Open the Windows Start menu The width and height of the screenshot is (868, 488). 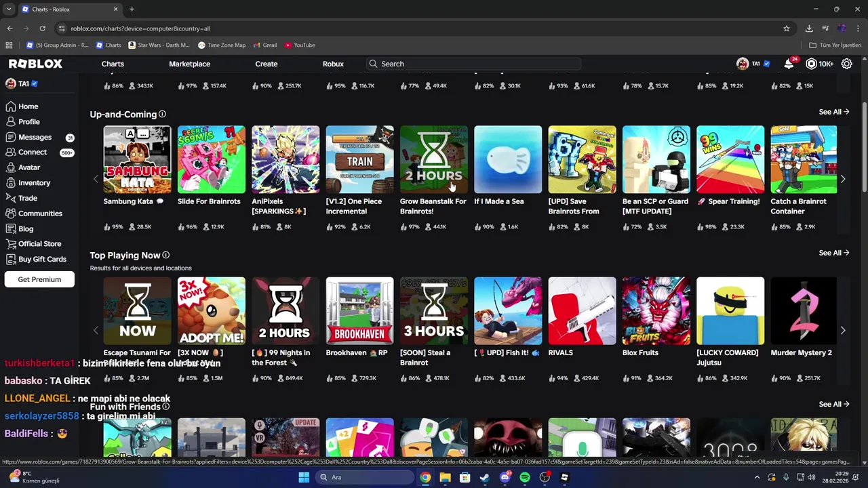(304, 477)
